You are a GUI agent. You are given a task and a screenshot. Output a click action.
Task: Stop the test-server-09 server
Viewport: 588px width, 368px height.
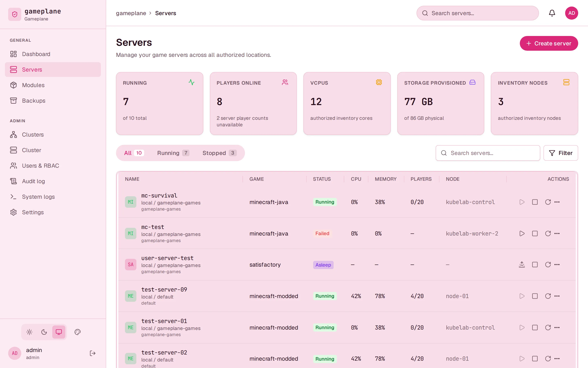tap(535, 296)
